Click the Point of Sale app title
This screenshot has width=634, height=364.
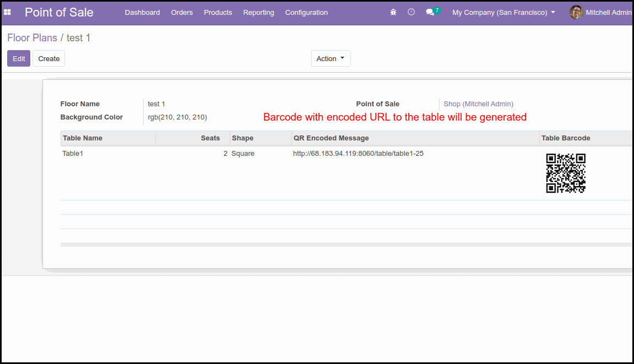point(59,12)
